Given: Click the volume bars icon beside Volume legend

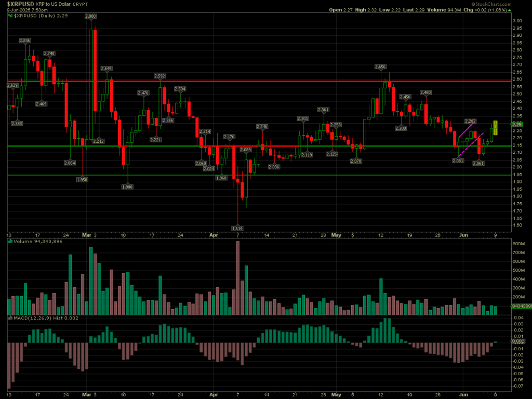Looking at the screenshot, I should [11, 241].
